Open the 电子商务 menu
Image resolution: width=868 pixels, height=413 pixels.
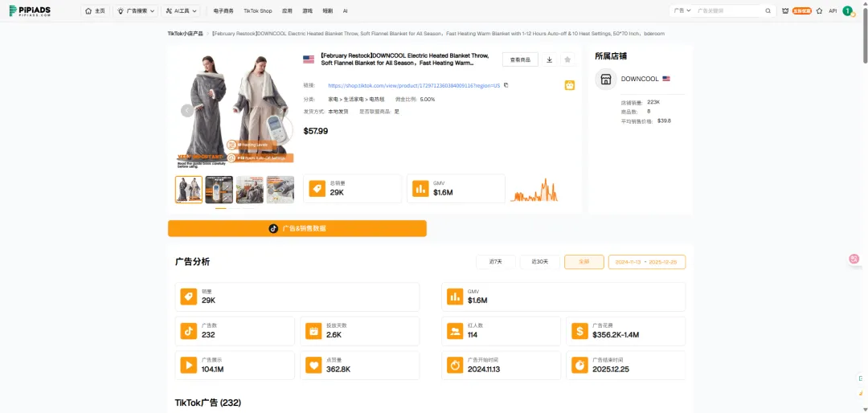click(223, 10)
